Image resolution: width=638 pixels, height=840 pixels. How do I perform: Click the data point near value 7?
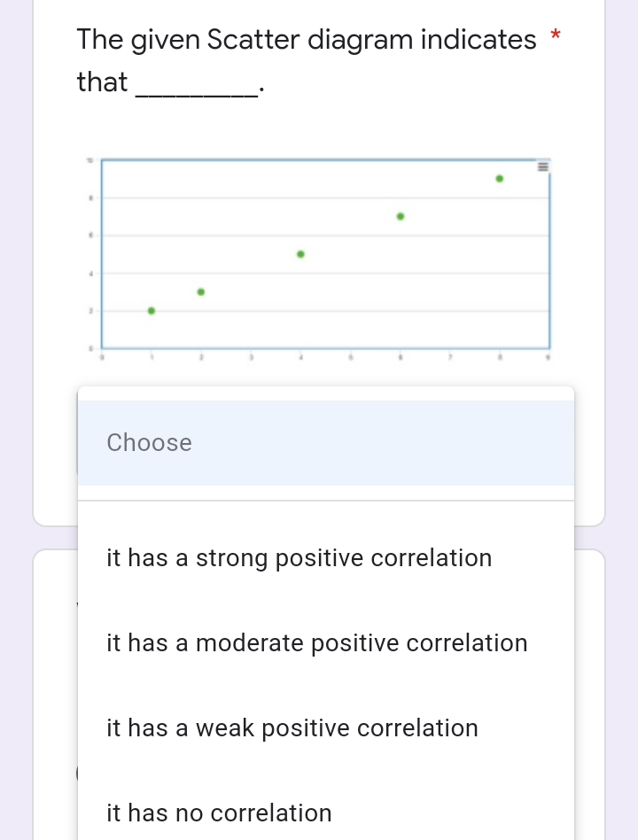pyautogui.click(x=401, y=215)
